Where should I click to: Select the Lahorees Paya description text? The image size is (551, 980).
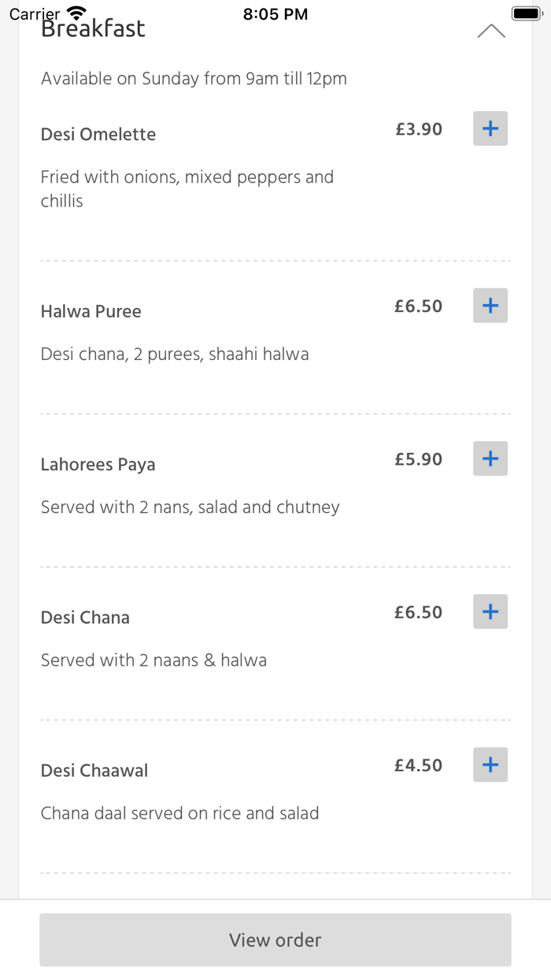(190, 507)
